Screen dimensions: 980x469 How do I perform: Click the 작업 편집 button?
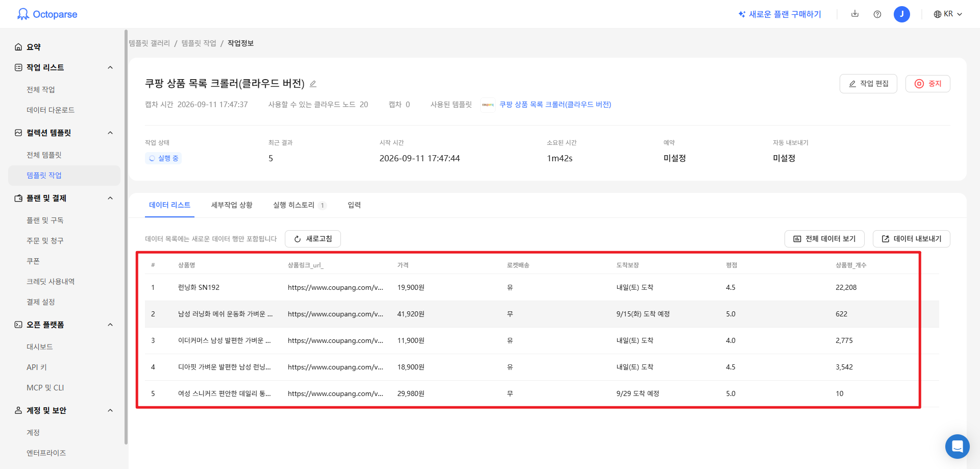(868, 84)
